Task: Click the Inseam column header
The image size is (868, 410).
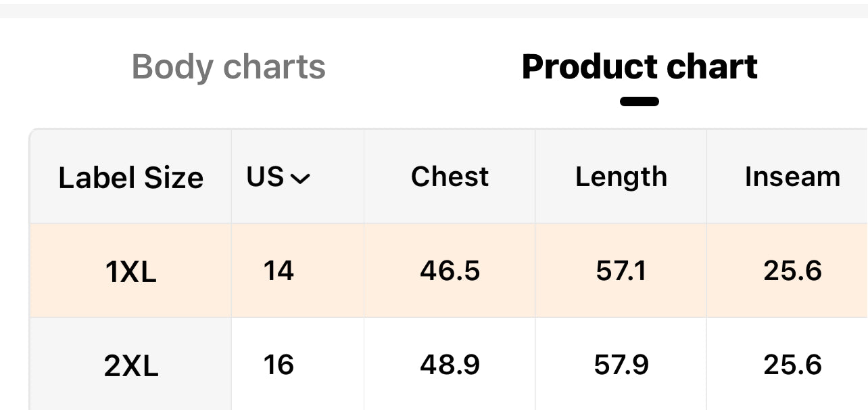Action: coord(792,177)
